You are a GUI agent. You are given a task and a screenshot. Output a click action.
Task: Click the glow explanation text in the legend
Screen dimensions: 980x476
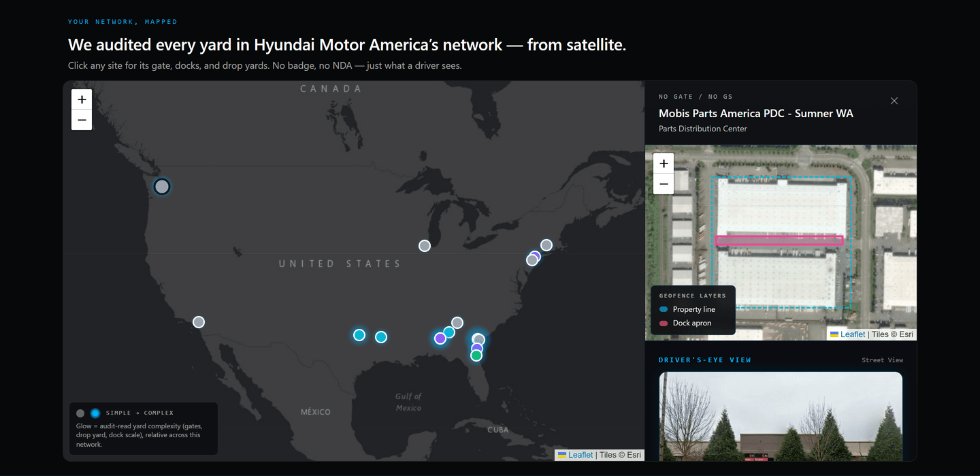coord(138,435)
